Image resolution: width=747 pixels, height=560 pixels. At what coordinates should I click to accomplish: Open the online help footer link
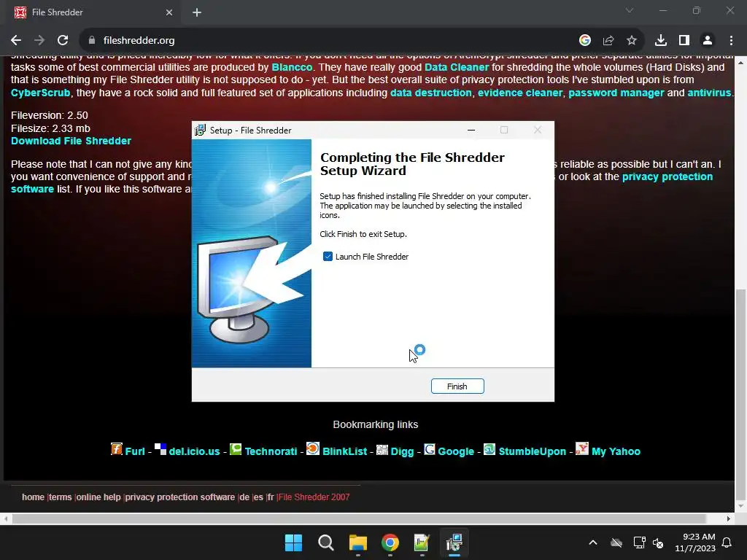[x=98, y=497]
